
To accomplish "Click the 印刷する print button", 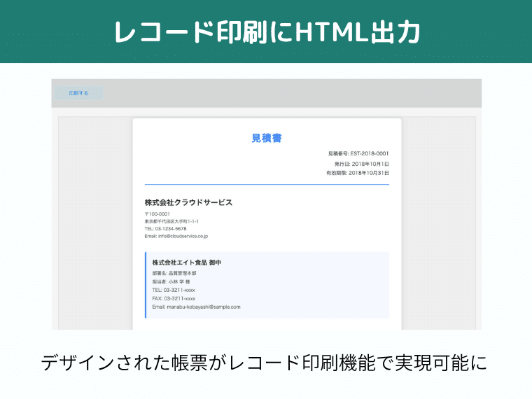I will tap(78, 93).
